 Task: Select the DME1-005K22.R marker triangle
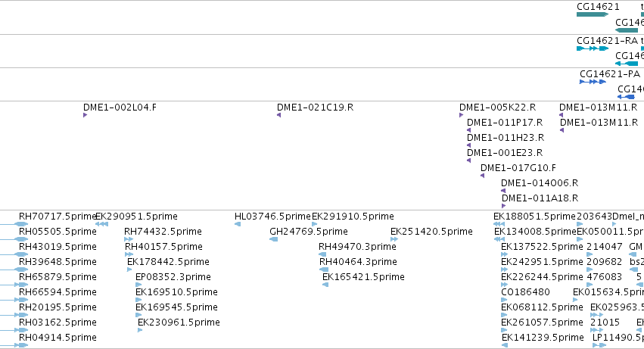pos(461,115)
